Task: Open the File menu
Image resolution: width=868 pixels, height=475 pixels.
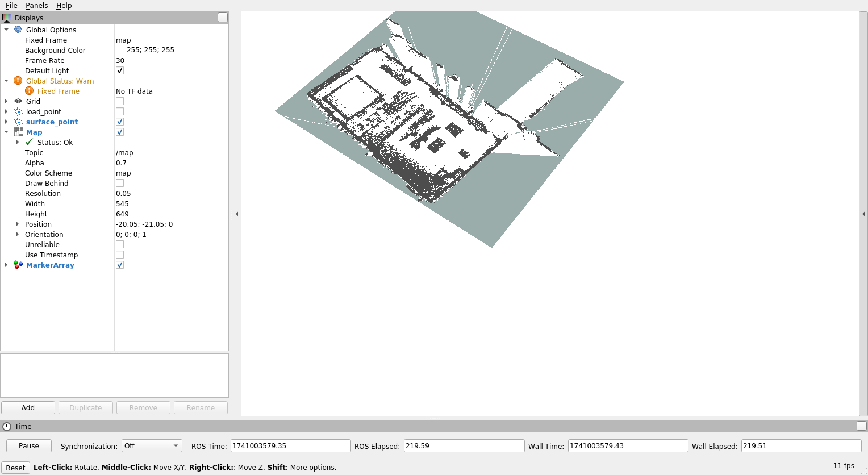Action: tap(11, 6)
